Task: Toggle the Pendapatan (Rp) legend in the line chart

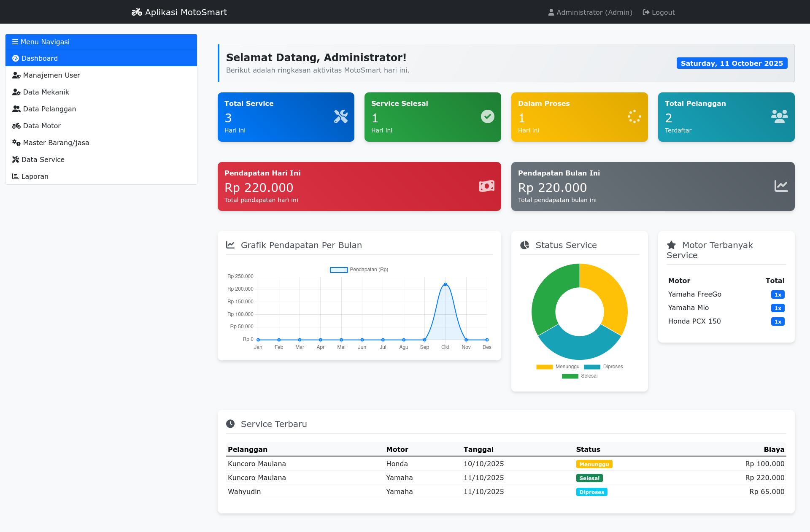Action: [359, 270]
